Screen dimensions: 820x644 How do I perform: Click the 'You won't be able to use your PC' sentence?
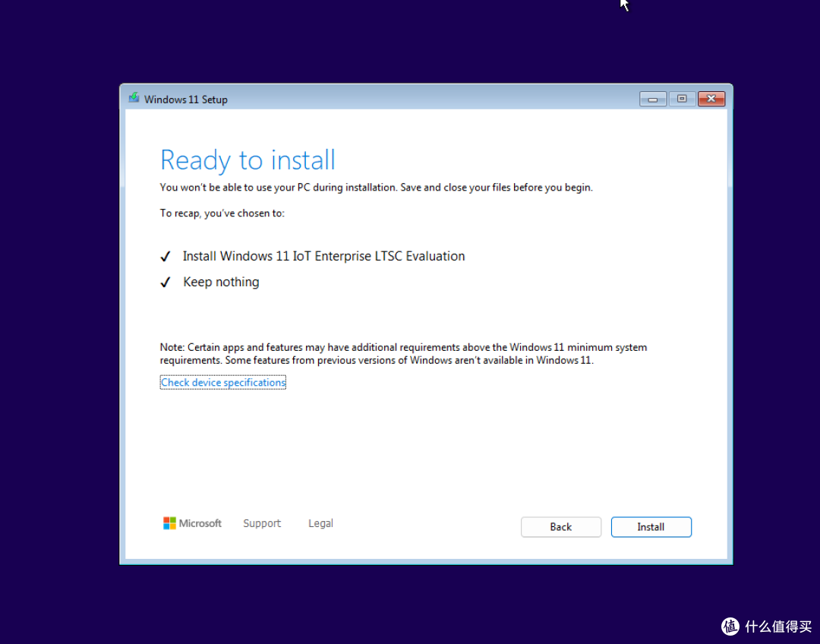point(377,188)
